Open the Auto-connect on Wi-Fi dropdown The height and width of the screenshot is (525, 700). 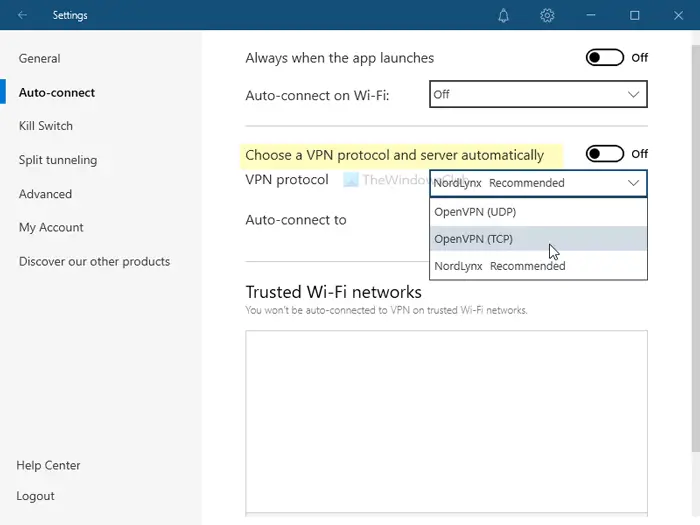[x=538, y=94]
